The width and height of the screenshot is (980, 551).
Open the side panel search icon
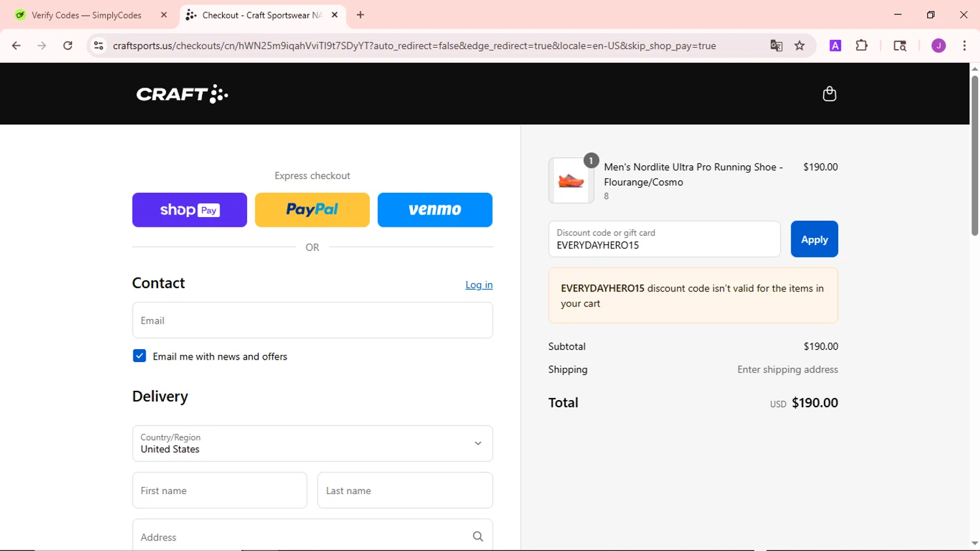click(x=900, y=46)
